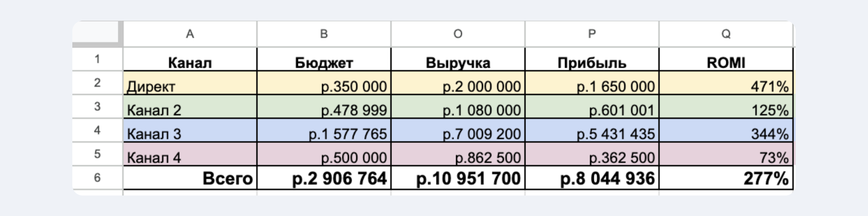Select the ROMI header cell
The width and height of the screenshot is (868, 216).
pos(726,59)
